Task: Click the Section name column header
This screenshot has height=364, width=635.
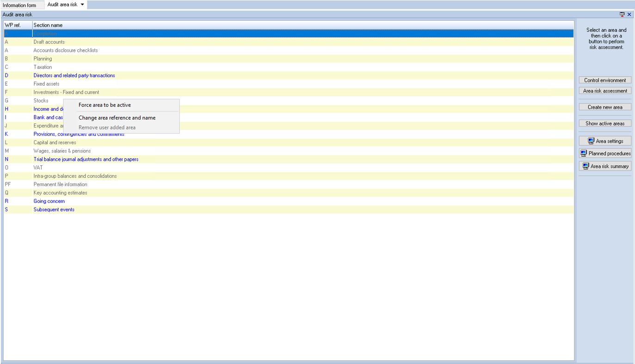Action: point(303,25)
